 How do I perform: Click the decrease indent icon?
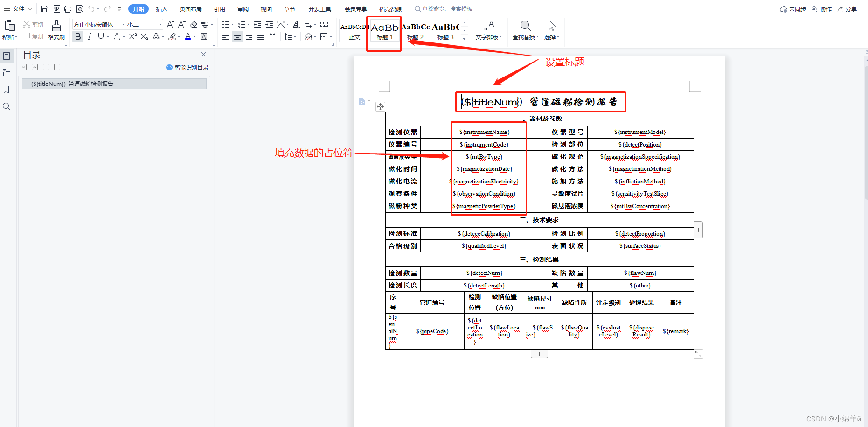(257, 24)
